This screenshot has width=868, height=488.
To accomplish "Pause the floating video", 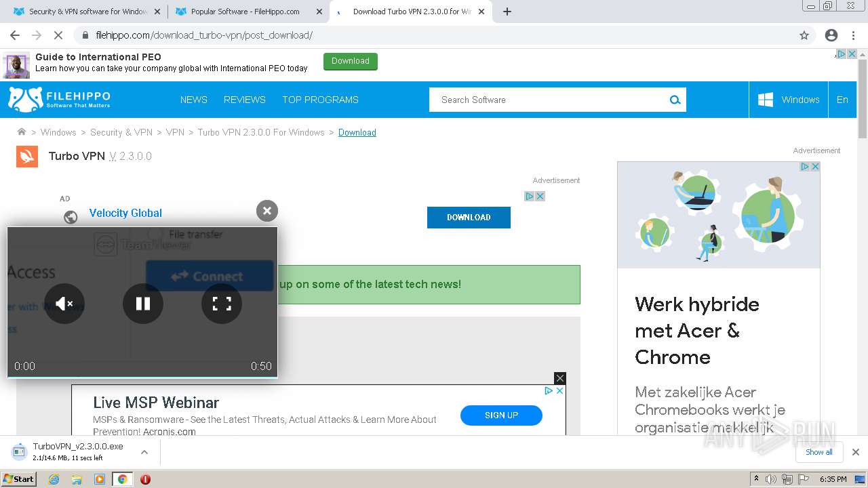I will click(x=143, y=304).
